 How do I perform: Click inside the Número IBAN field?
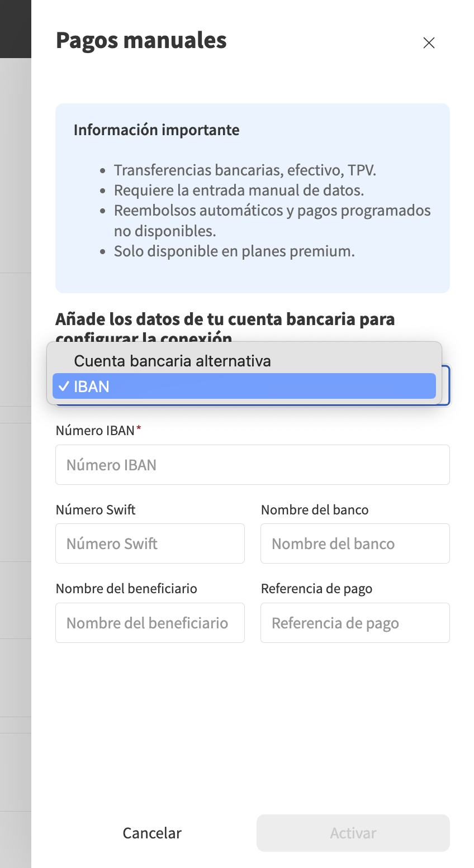(x=252, y=464)
